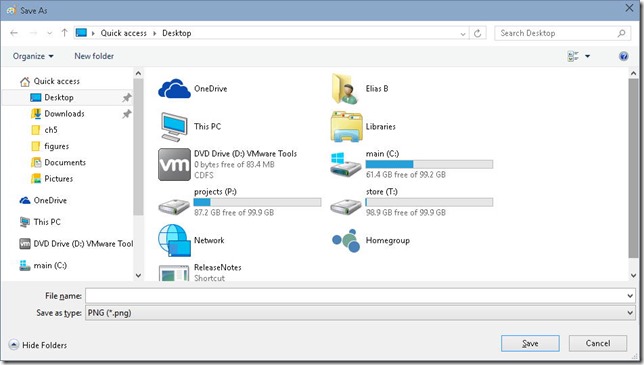Click the New folder button
Image resolution: width=644 pixels, height=365 pixels.
94,56
